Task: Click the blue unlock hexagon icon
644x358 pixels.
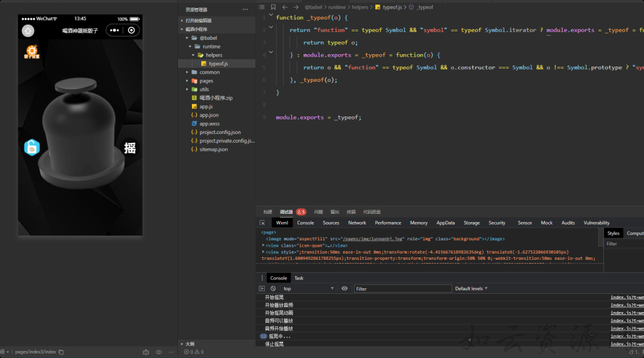Action: point(31,147)
